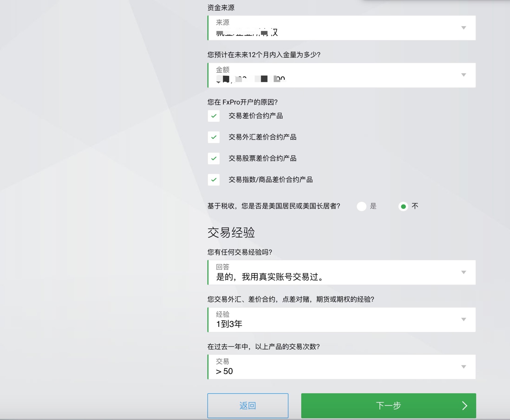Open the 回答 trading experience dropdown
Viewport: 510px width, 420px height.
(x=342, y=272)
